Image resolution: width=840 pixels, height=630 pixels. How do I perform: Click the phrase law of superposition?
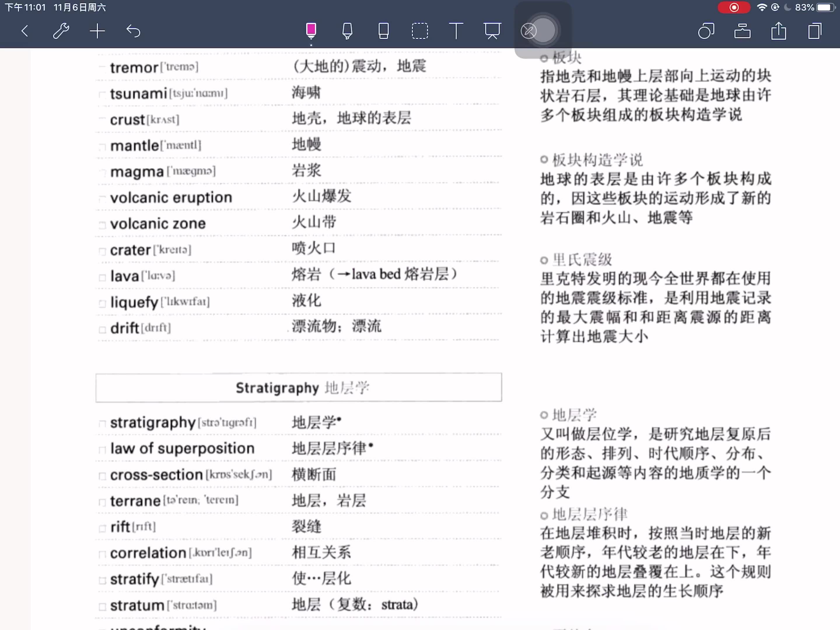(x=182, y=449)
